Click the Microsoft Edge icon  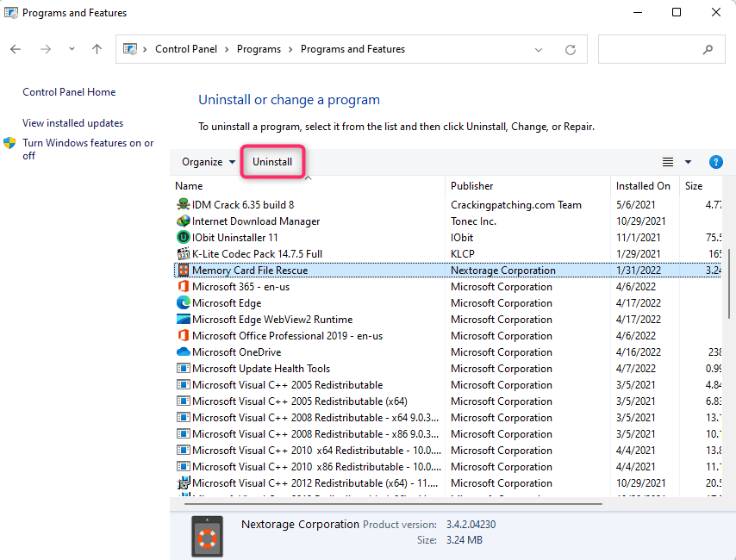point(183,303)
